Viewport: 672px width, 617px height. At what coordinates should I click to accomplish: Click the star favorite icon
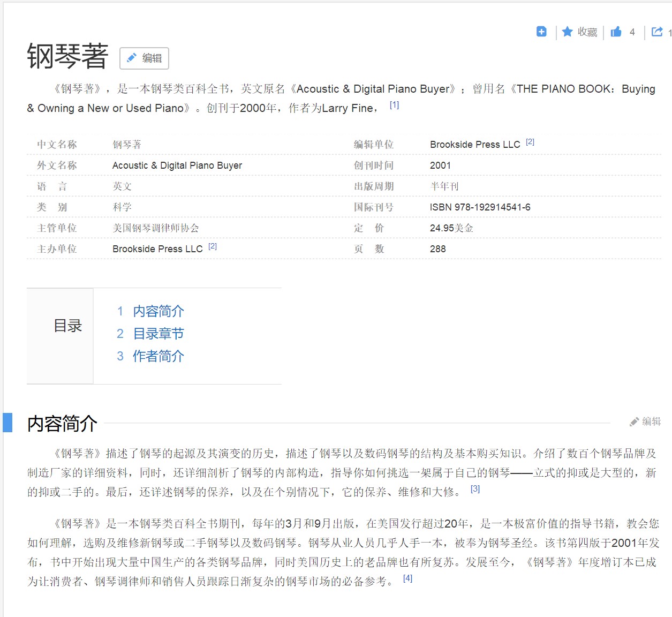(568, 32)
